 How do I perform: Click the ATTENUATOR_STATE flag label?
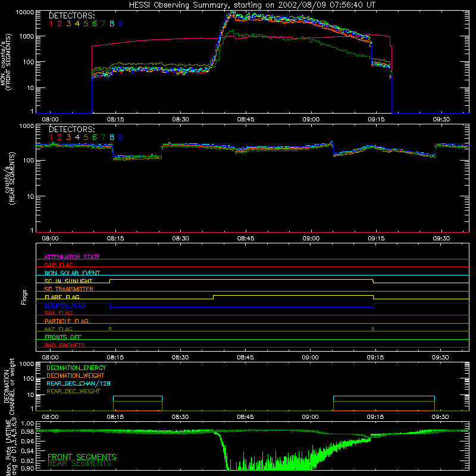72,257
